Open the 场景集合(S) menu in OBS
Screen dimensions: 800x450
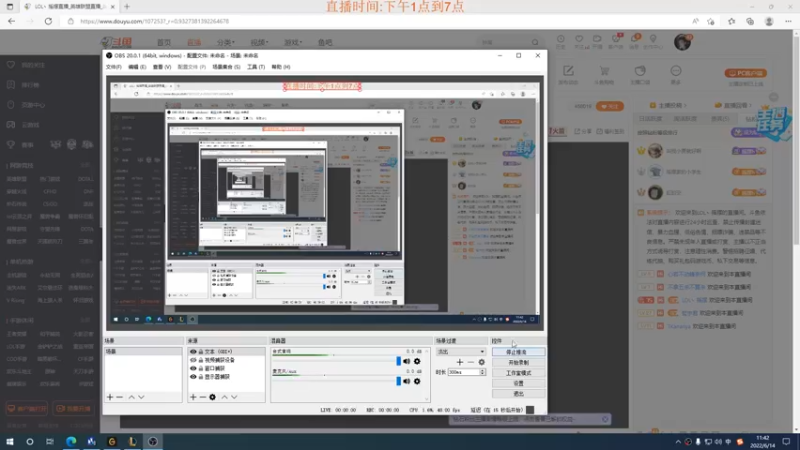(x=226, y=67)
